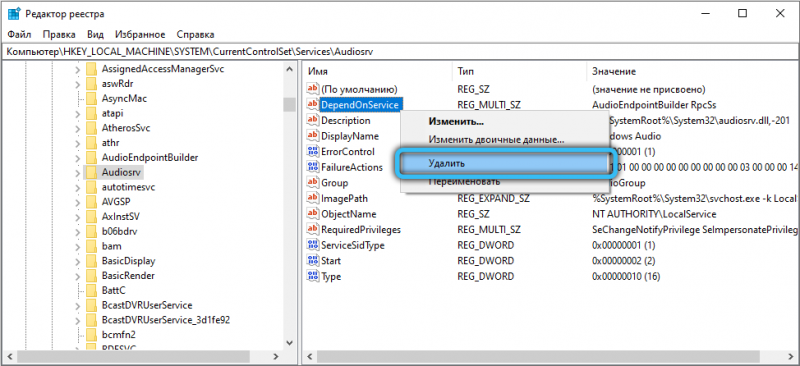Click the folder icon of athr
Image resolution: width=800 pixels, height=366 pixels.
tap(91, 142)
